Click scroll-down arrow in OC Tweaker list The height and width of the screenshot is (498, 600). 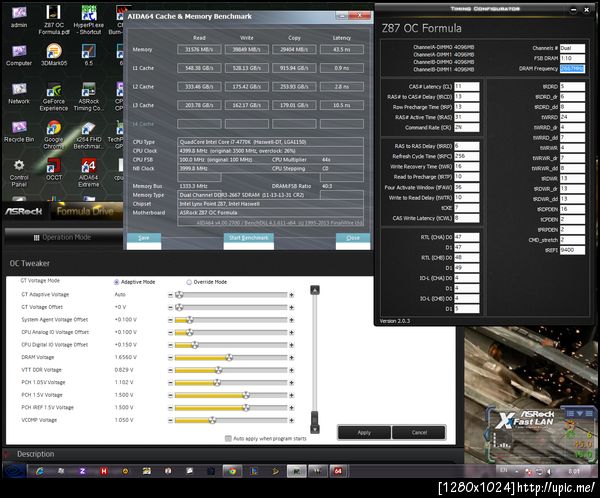point(315,429)
